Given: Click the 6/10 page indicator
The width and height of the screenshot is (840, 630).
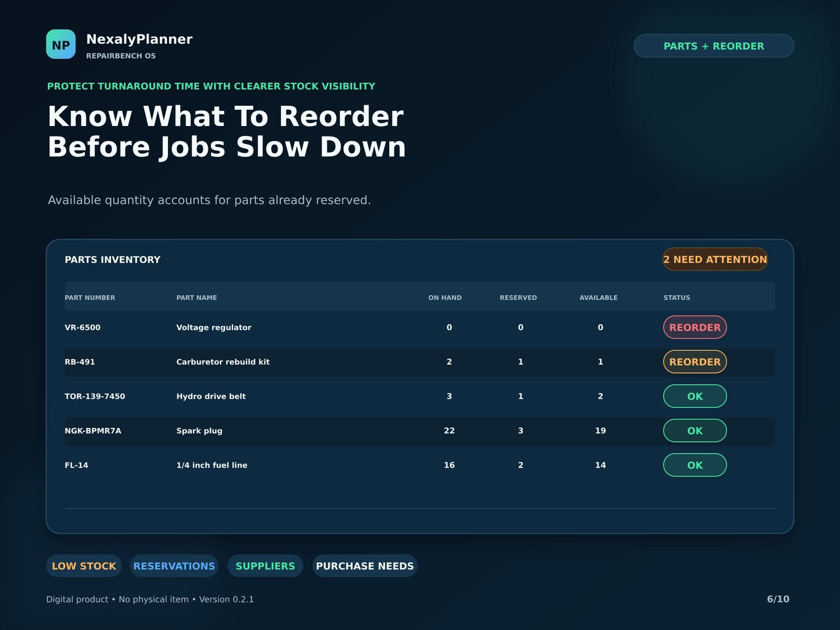Looking at the screenshot, I should click(x=778, y=599).
